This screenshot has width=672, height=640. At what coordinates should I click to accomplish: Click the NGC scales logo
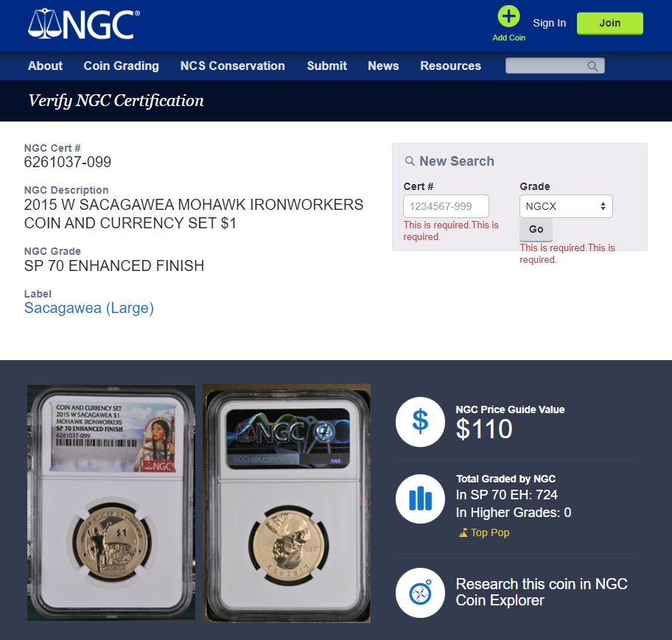[83, 24]
